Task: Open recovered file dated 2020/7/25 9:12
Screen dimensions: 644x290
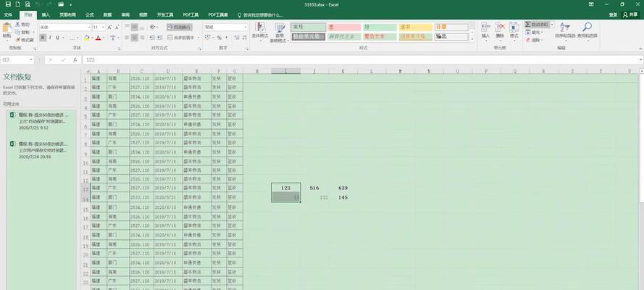Action: [x=42, y=121]
